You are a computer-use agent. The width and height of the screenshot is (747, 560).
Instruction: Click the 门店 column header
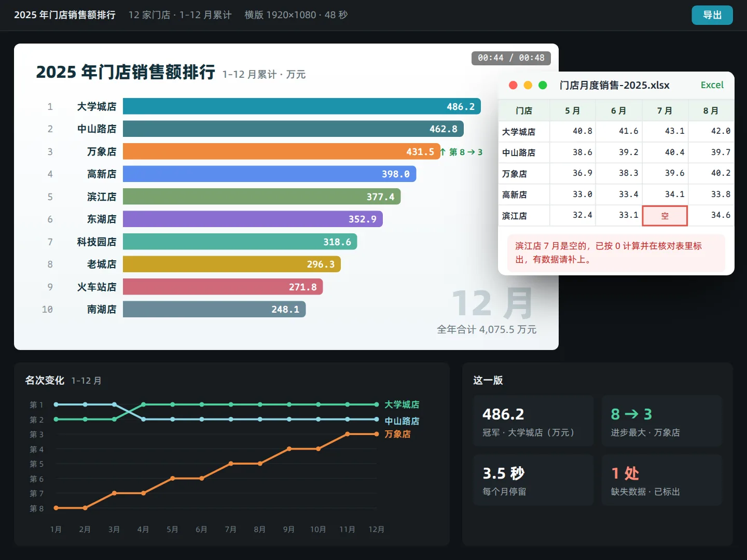[x=524, y=110]
